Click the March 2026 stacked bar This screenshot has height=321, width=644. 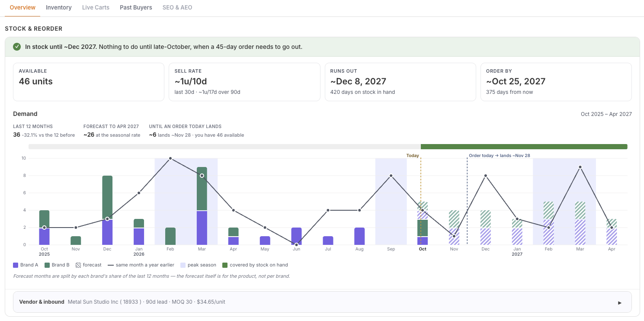pyautogui.click(x=202, y=206)
